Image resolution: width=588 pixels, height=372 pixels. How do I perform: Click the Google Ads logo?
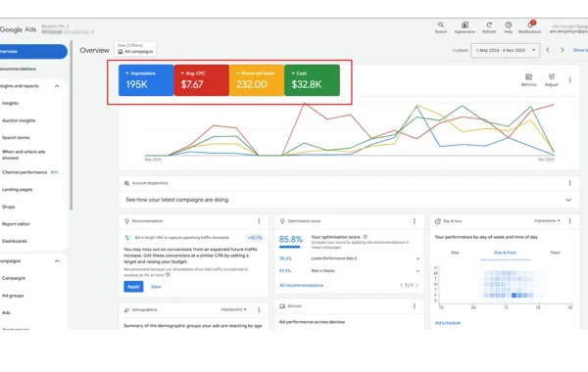click(x=18, y=29)
